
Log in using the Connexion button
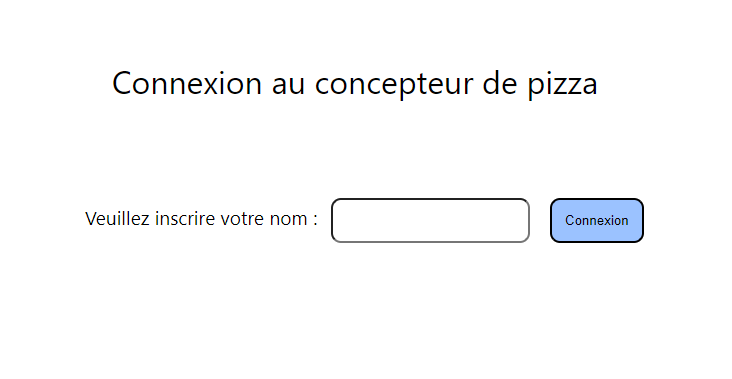click(x=597, y=220)
